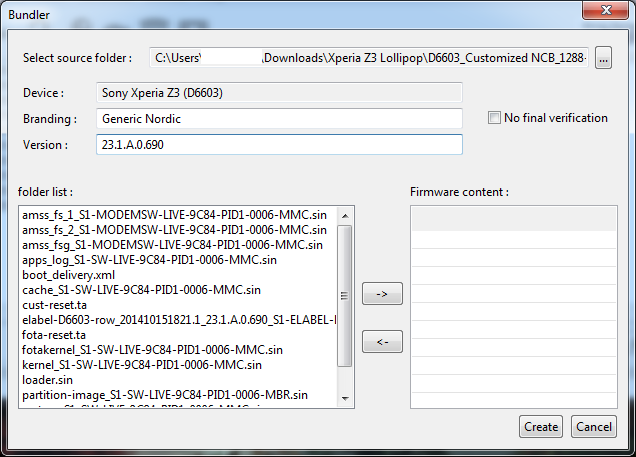Click the Select source folder path field
Screen dimensions: 636x457
click(369, 58)
